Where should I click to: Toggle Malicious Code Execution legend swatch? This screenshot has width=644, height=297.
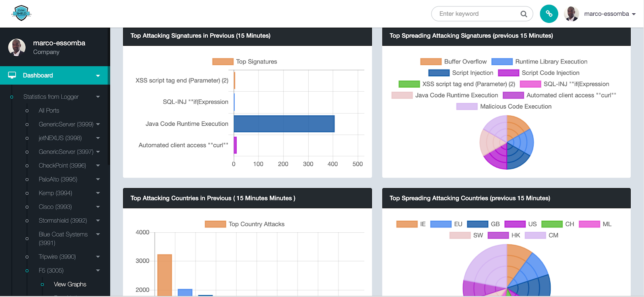click(x=467, y=107)
